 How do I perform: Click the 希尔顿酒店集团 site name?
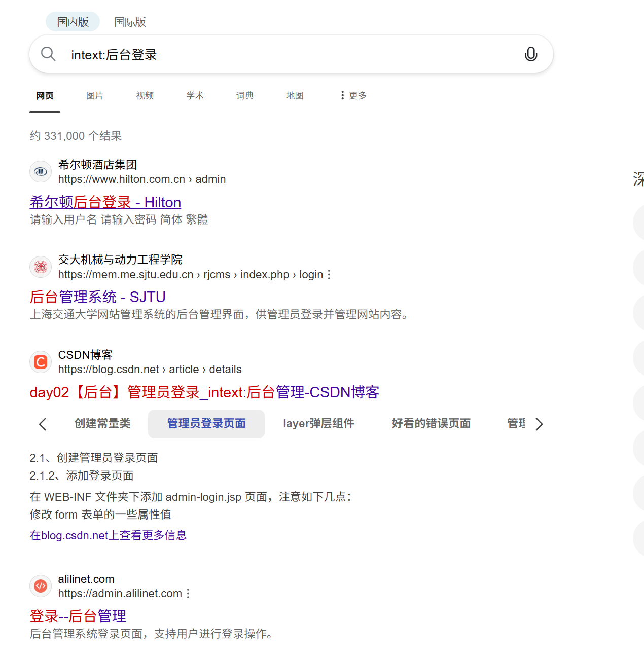97,165
